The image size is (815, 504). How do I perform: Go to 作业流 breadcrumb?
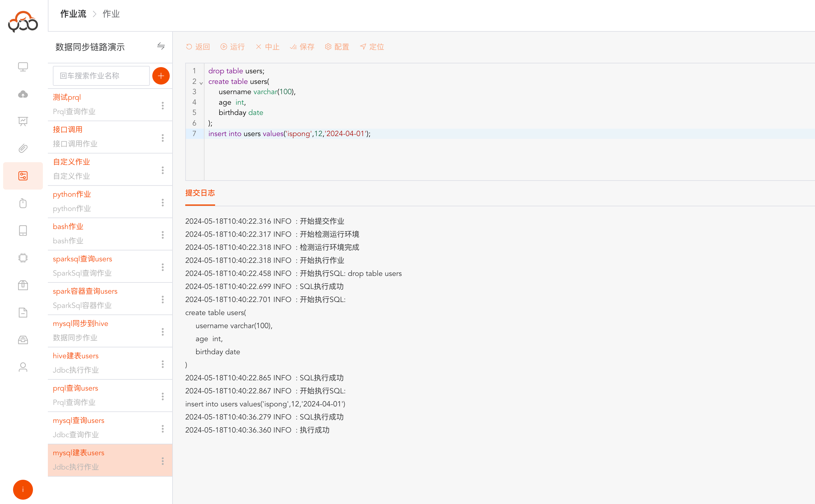(x=73, y=14)
